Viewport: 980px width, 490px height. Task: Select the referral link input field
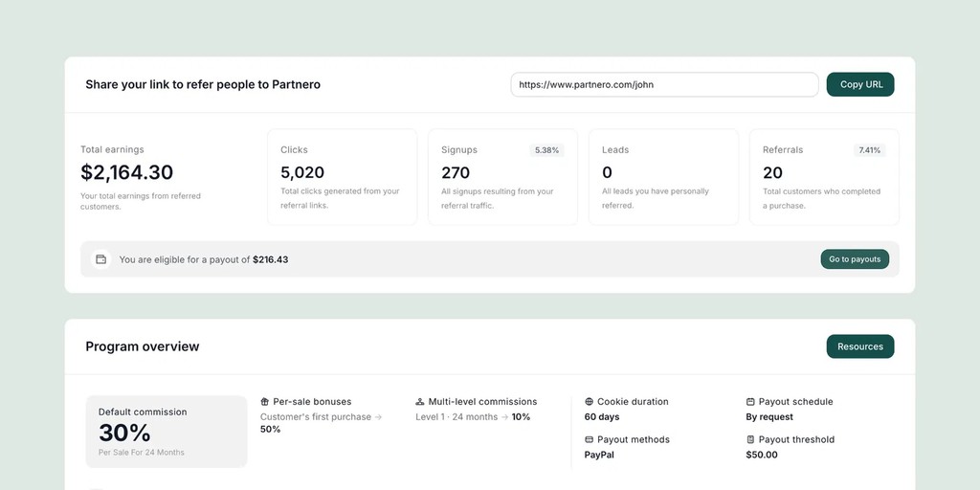[664, 84]
